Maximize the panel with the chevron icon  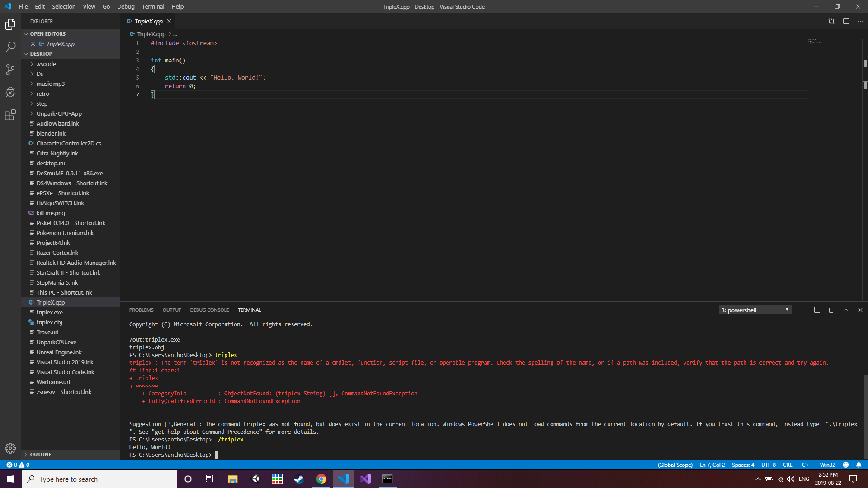pyautogui.click(x=845, y=310)
